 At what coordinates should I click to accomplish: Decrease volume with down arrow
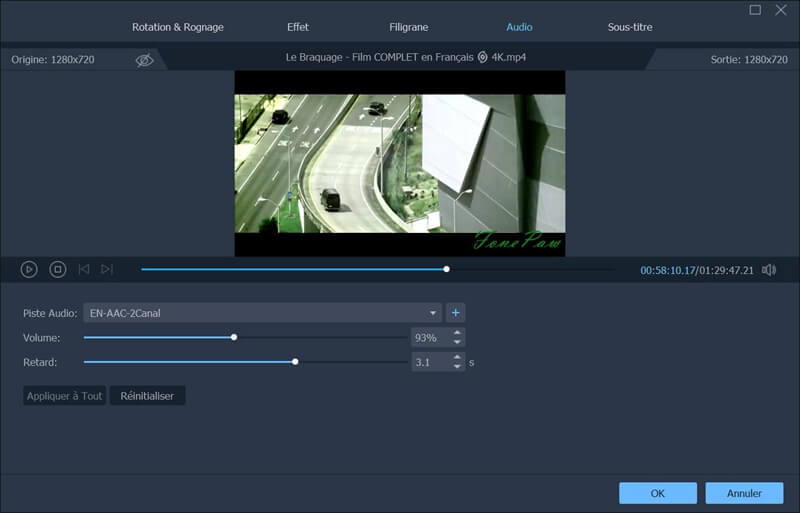pyautogui.click(x=457, y=342)
